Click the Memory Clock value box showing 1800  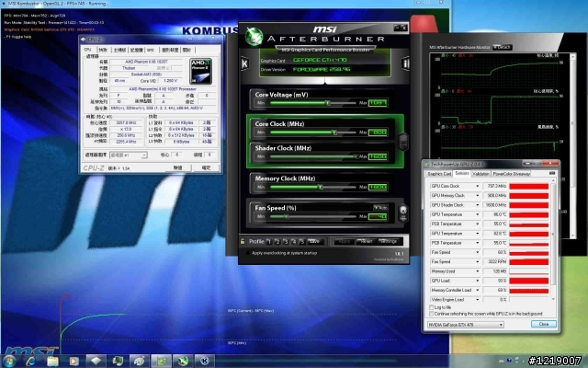(378, 187)
